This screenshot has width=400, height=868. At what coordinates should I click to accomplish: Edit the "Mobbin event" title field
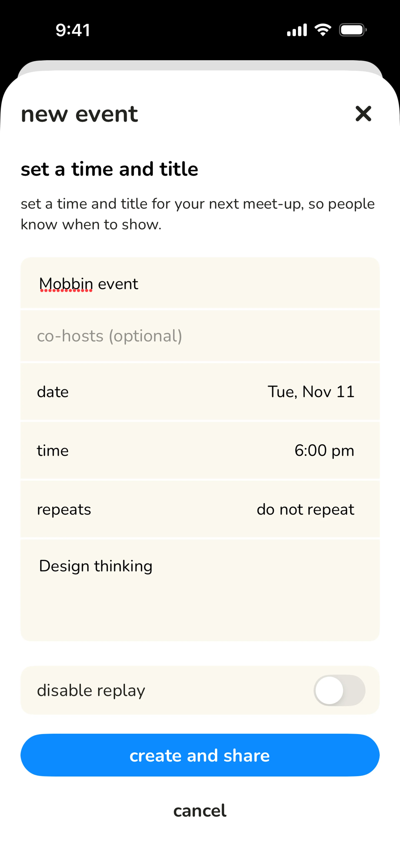[x=200, y=284]
